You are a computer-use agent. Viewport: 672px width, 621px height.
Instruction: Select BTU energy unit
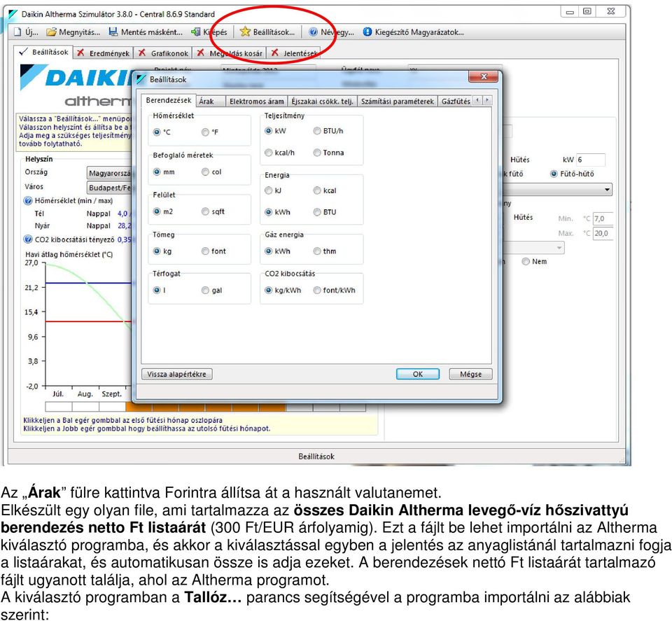click(x=317, y=212)
